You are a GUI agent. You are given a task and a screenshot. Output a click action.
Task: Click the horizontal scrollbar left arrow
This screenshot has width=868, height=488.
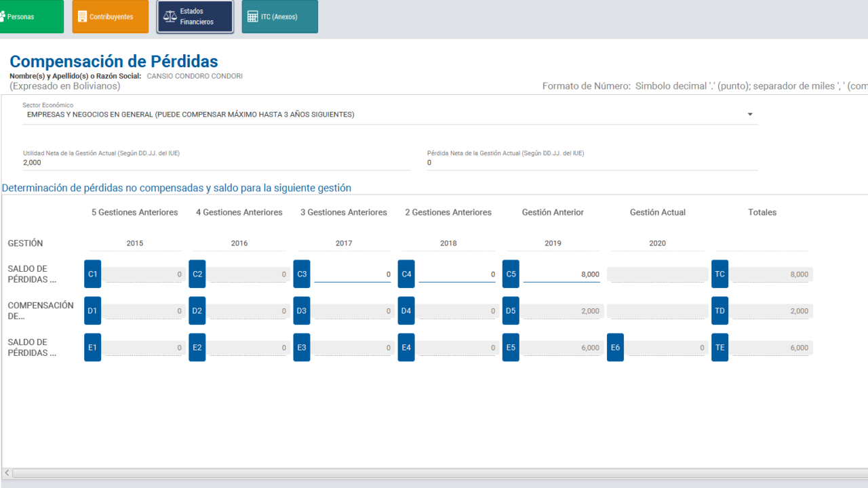click(x=7, y=473)
